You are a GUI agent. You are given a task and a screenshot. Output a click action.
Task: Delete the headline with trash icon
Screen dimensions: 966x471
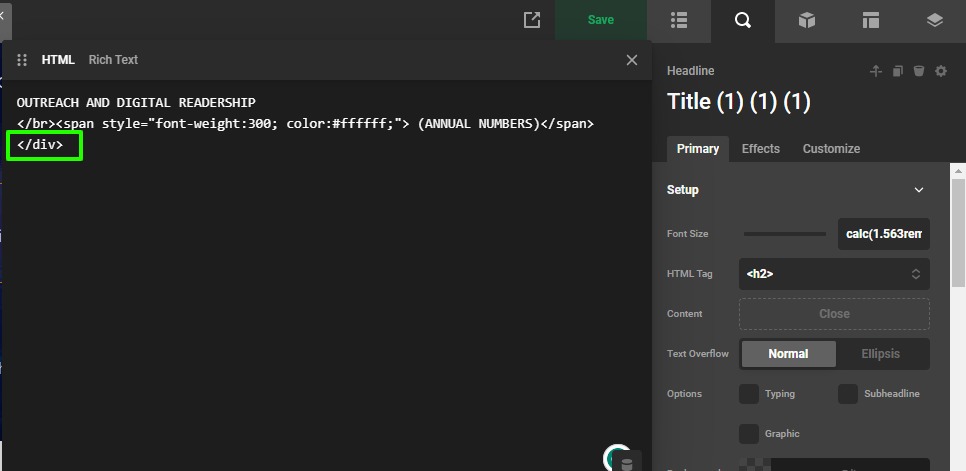(919, 71)
